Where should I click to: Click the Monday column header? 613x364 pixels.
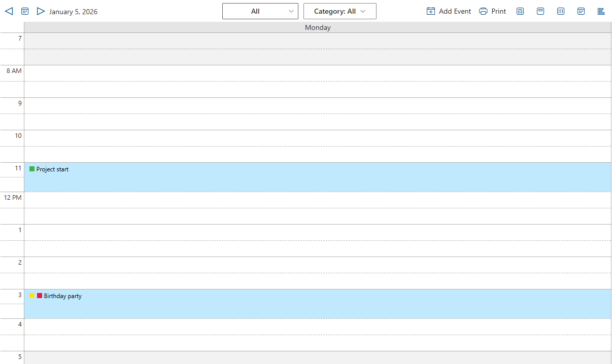318,27
